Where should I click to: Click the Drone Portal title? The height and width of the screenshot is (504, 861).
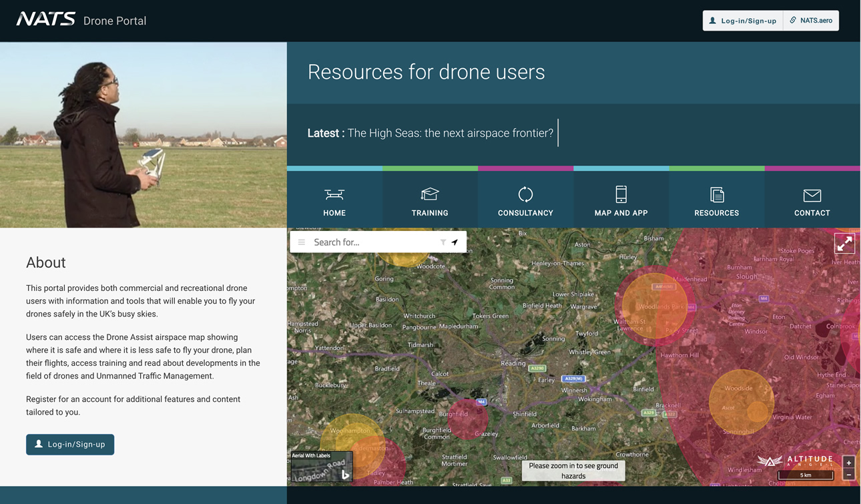[115, 21]
